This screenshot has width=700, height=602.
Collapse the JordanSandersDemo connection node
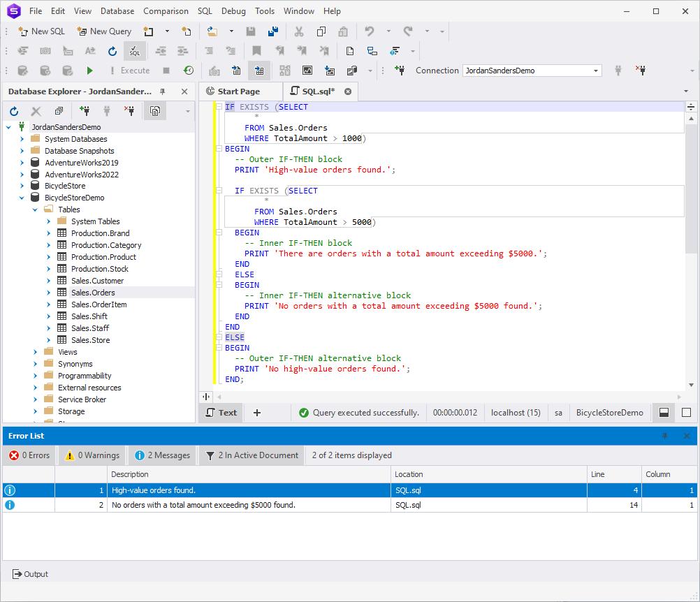8,127
